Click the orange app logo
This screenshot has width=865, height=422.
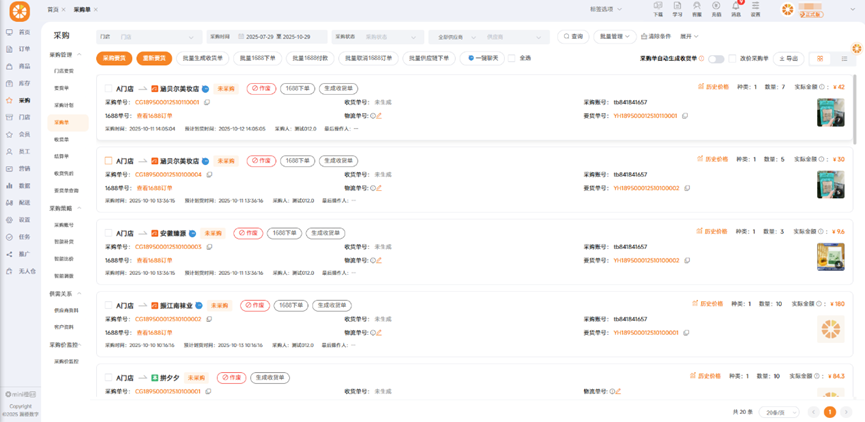coord(20,10)
